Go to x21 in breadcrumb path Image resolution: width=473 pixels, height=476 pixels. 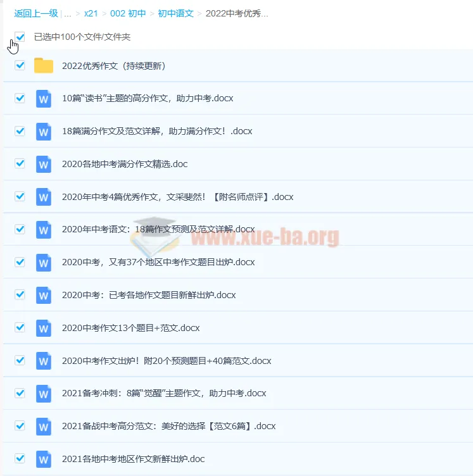tap(91, 13)
